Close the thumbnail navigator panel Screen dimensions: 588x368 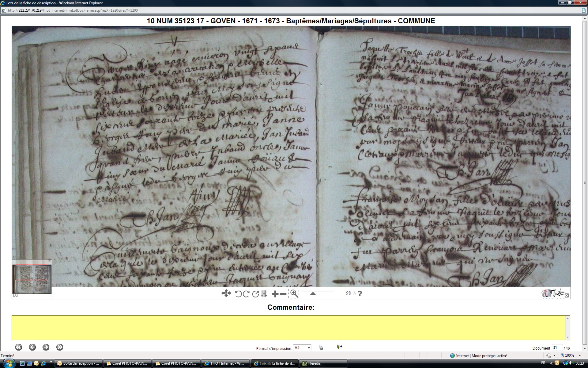[16, 295]
